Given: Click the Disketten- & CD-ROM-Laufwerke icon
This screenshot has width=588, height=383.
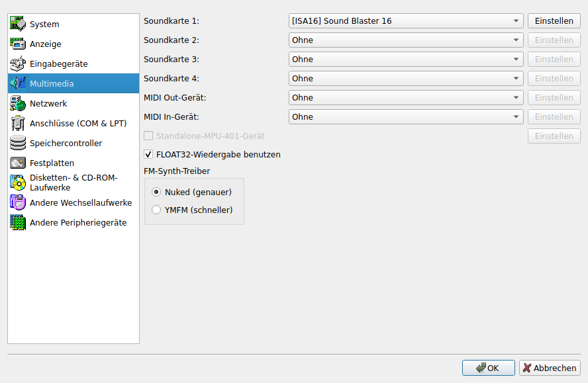Looking at the screenshot, I should pyautogui.click(x=18, y=183).
